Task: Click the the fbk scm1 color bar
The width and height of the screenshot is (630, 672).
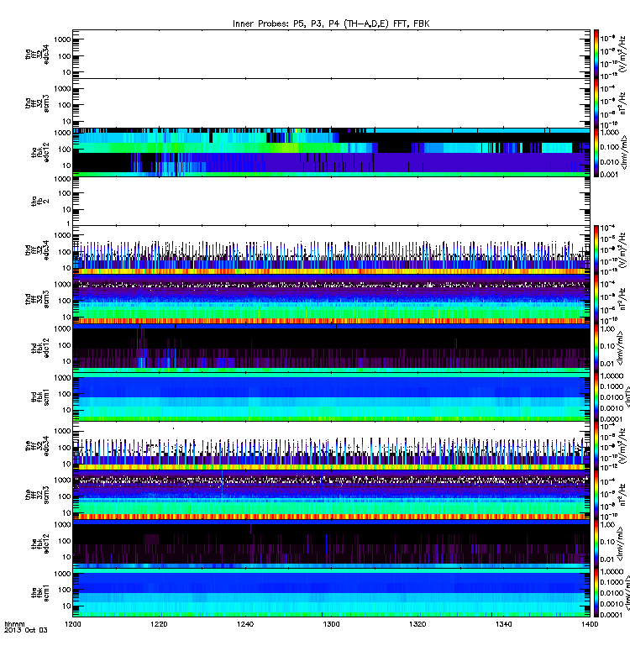Action: 596,592
